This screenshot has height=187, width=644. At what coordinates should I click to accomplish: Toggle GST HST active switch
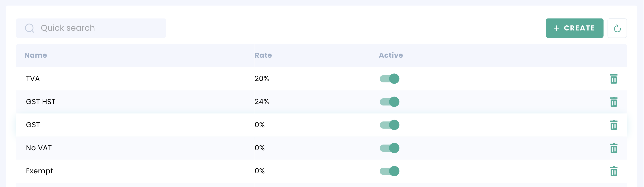point(389,102)
